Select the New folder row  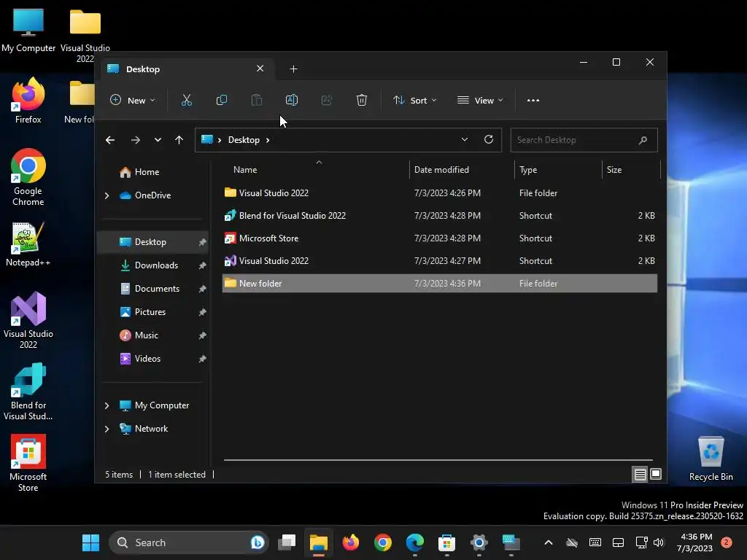(x=440, y=284)
